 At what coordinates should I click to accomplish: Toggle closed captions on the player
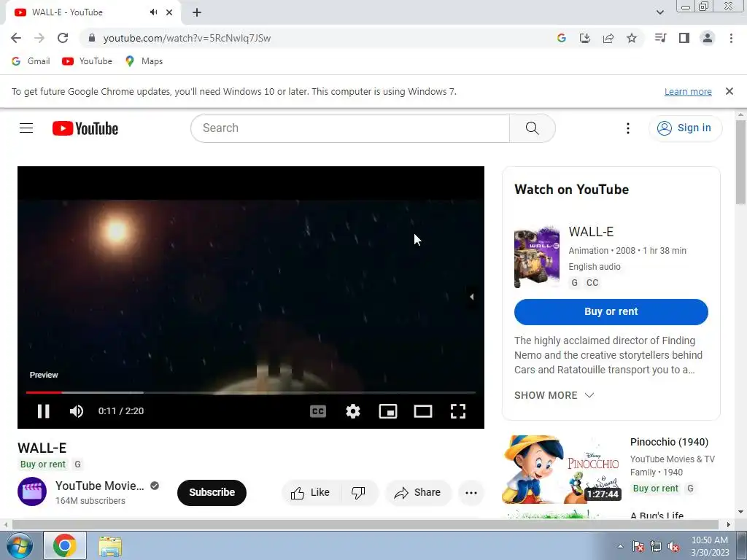coord(318,411)
